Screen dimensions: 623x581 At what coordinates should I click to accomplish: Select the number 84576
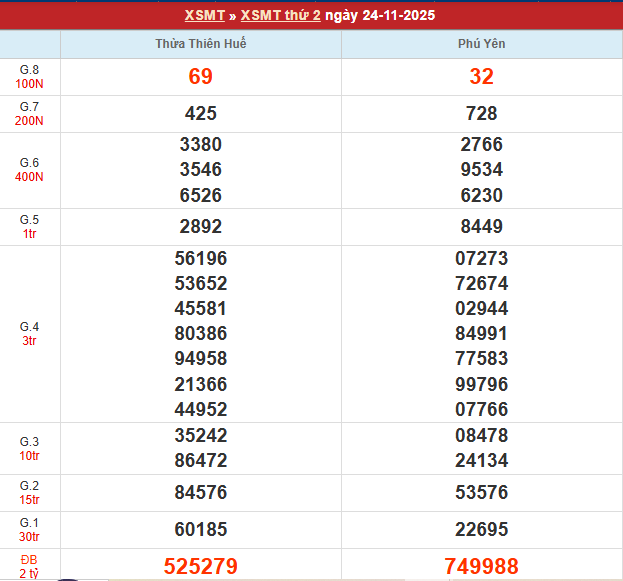[x=201, y=492]
